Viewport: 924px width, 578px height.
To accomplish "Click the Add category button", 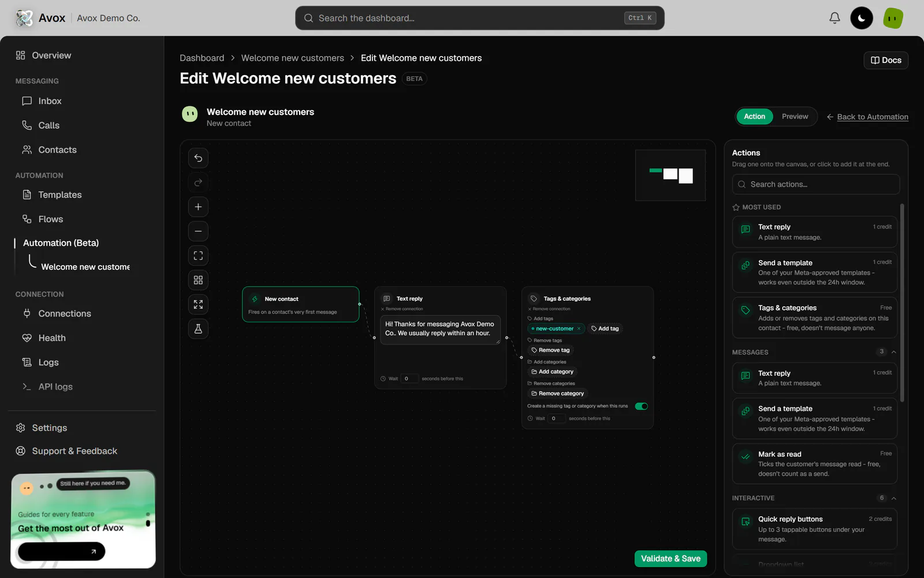I will click(x=552, y=372).
